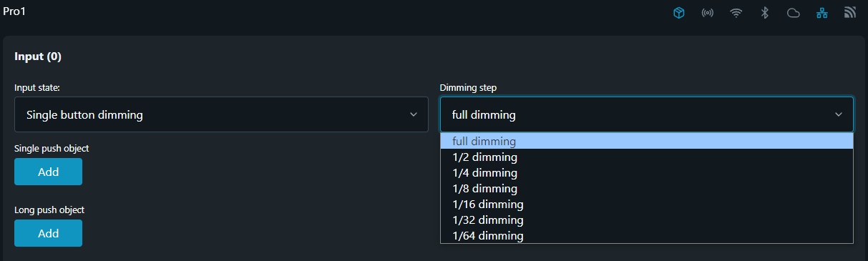Click the blue network topology icon
Screen dimensions: 868x261
tap(821, 13)
